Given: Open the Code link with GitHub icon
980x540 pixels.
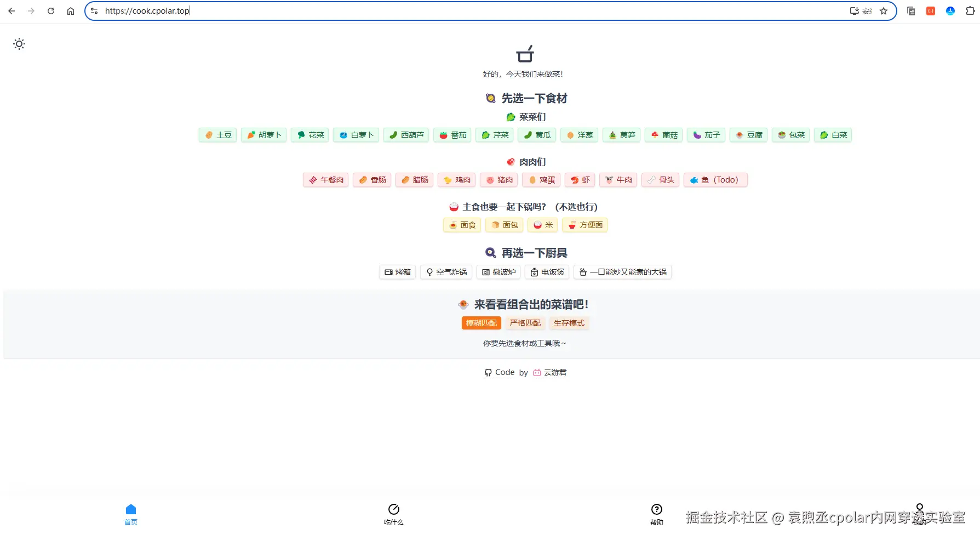Looking at the screenshot, I should pyautogui.click(x=500, y=372).
